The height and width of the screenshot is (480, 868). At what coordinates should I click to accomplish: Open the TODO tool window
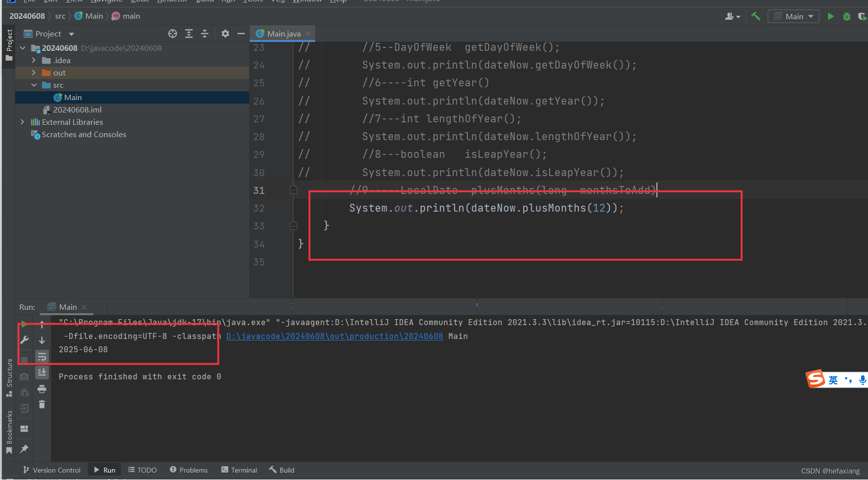point(143,470)
